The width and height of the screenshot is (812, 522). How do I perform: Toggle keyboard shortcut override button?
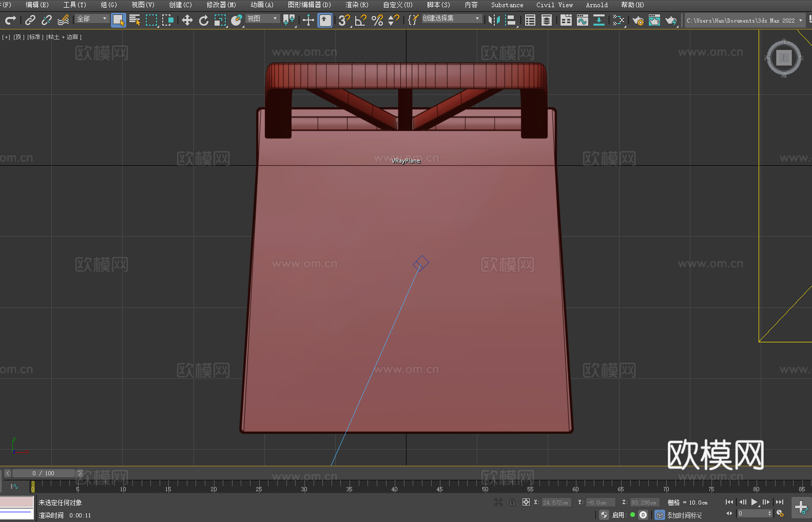tap(325, 20)
